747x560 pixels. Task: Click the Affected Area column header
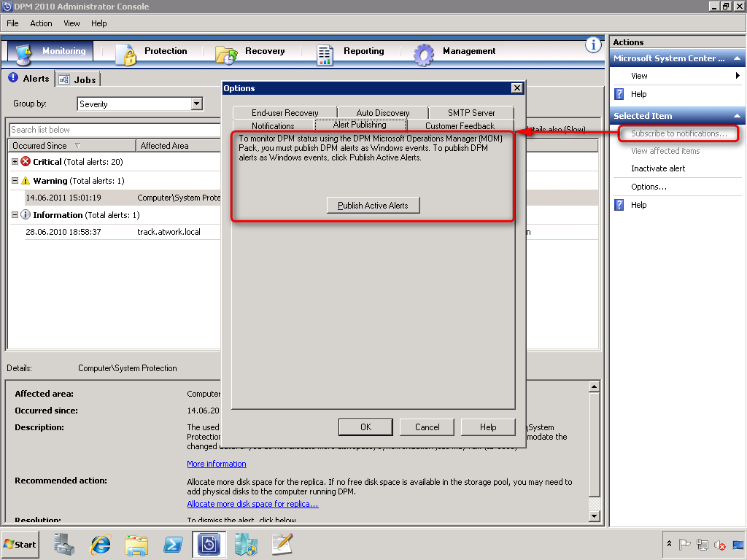pyautogui.click(x=179, y=146)
